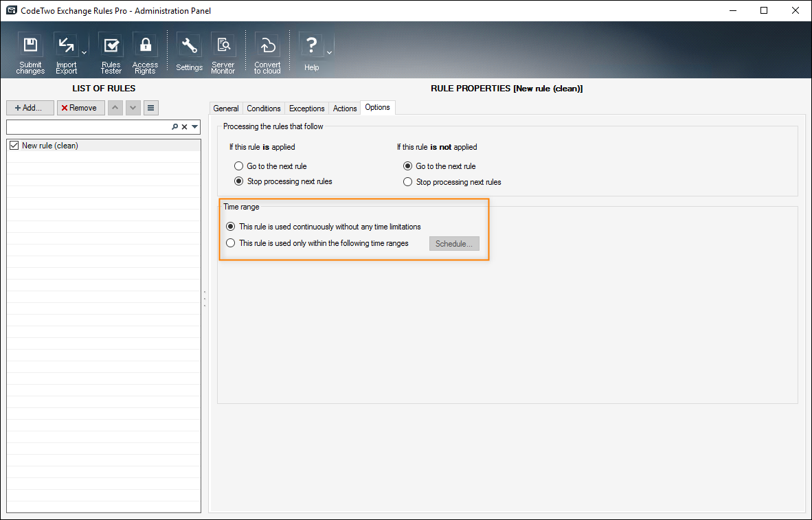Viewport: 812px width, 520px height.
Task: Move selected rule up with the arrow
Action: pyautogui.click(x=115, y=108)
